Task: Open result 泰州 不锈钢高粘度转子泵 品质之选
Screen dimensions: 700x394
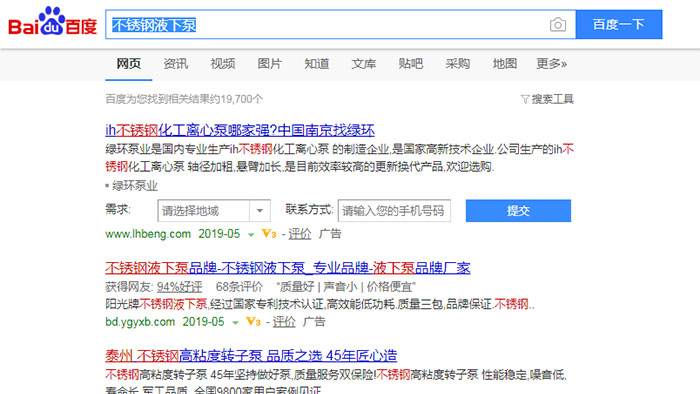Action: click(251, 356)
